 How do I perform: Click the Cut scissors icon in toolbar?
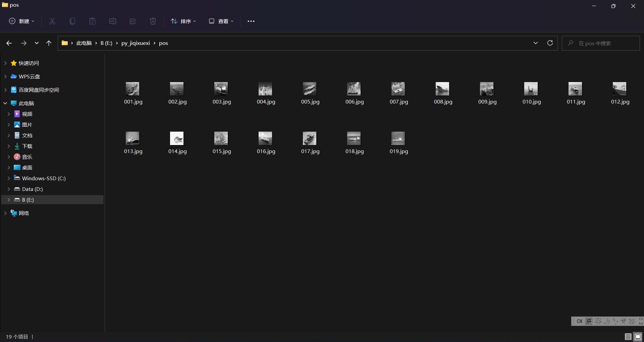coord(52,21)
